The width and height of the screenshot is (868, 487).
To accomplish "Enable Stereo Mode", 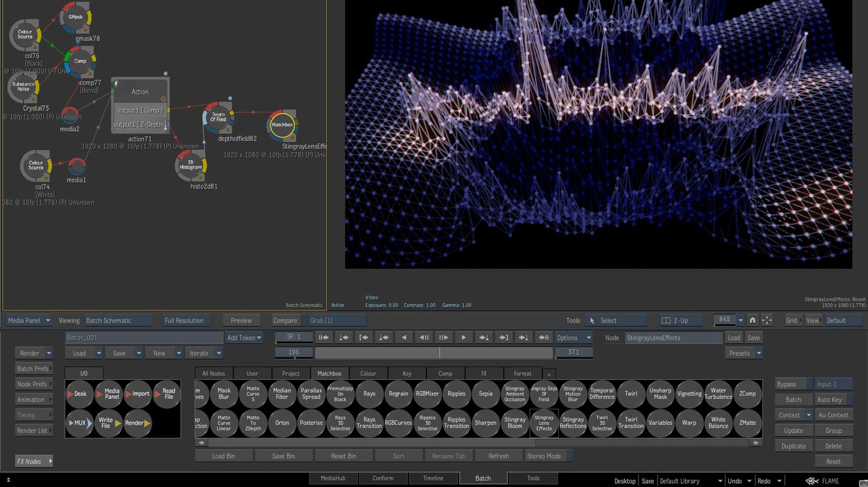I will (x=544, y=456).
